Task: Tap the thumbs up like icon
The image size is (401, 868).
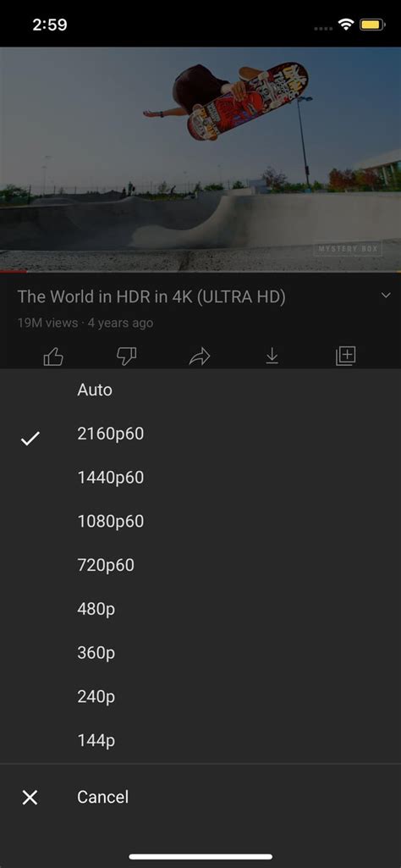Action: [53, 357]
